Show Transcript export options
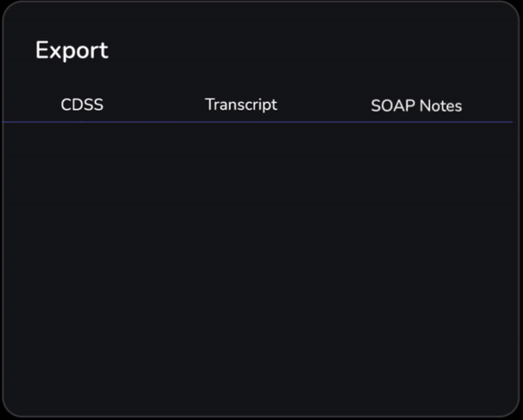 [241, 105]
